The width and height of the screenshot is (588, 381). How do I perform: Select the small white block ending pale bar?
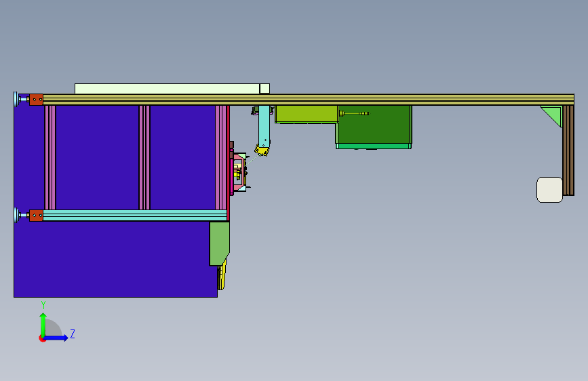[x=264, y=89]
